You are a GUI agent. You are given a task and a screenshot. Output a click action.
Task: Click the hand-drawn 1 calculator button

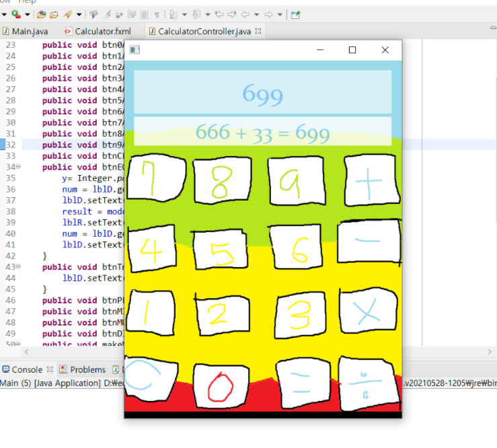151,312
